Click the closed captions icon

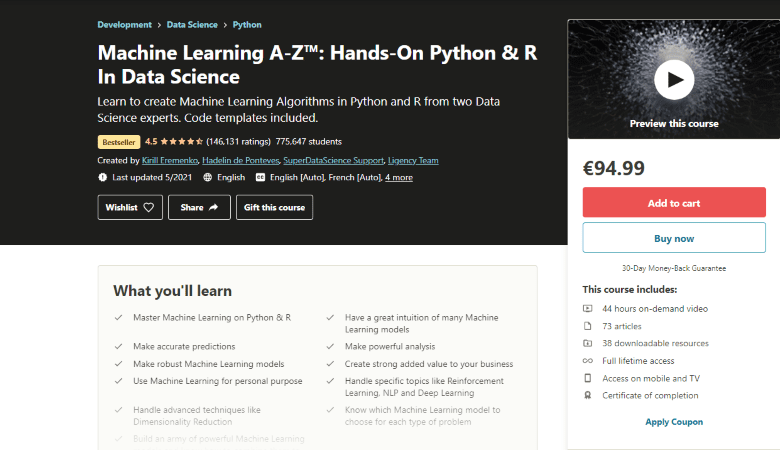(x=261, y=177)
